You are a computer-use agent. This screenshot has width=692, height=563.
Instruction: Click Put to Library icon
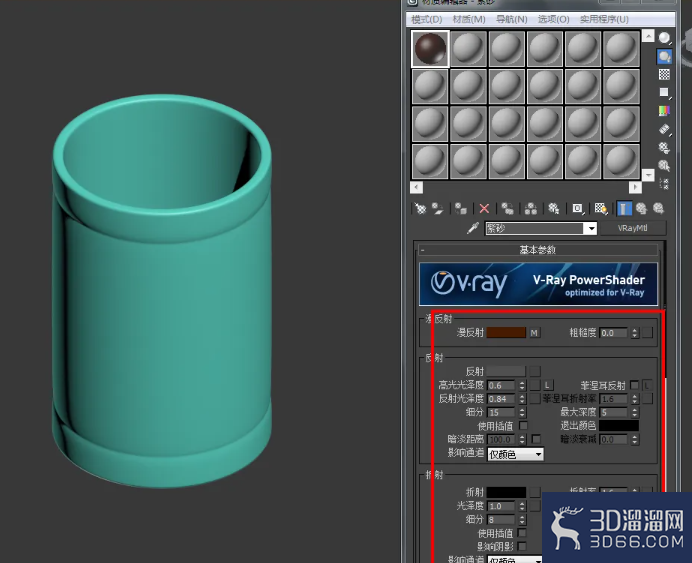coord(554,208)
